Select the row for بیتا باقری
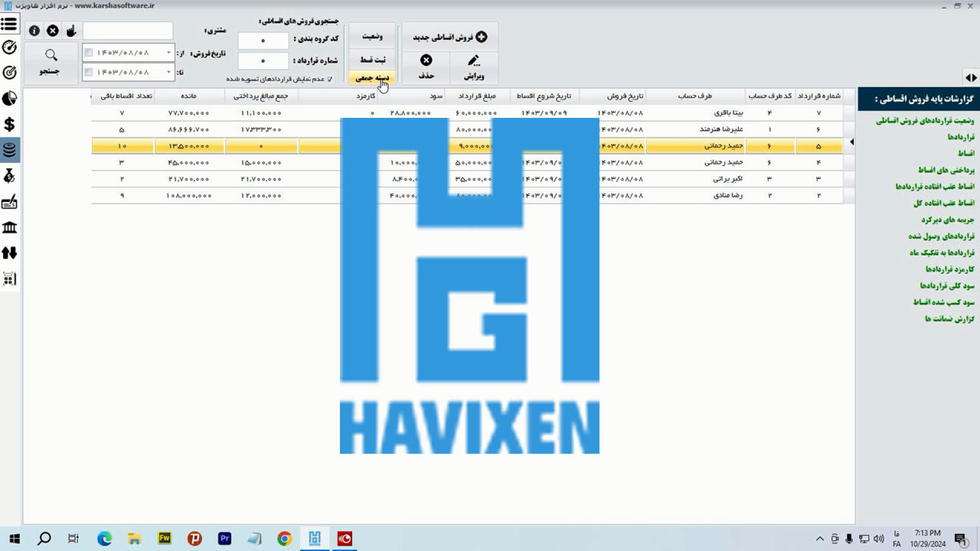Screen dimensions: 980x551 coord(467,113)
